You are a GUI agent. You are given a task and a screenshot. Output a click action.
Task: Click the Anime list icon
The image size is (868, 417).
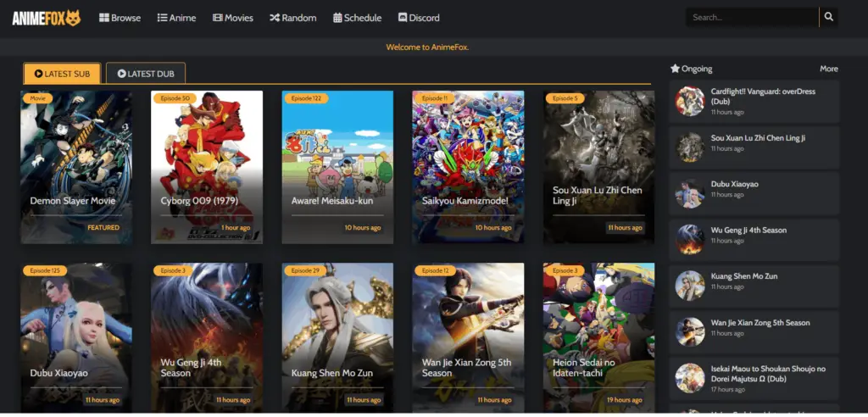pos(162,18)
